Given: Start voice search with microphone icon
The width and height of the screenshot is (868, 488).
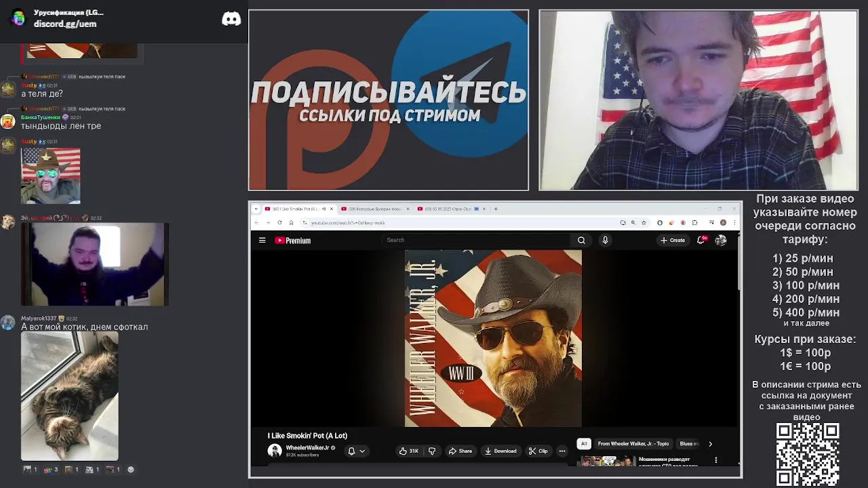Looking at the screenshot, I should 605,240.
